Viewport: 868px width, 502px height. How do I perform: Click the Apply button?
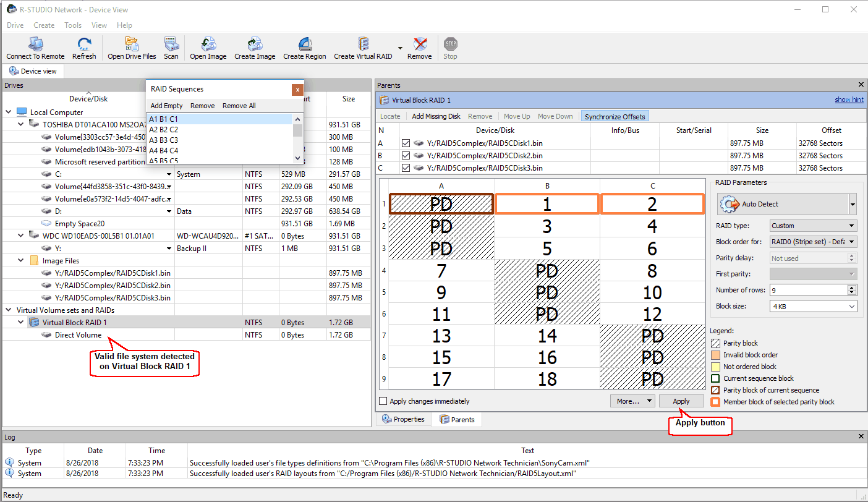(x=681, y=401)
